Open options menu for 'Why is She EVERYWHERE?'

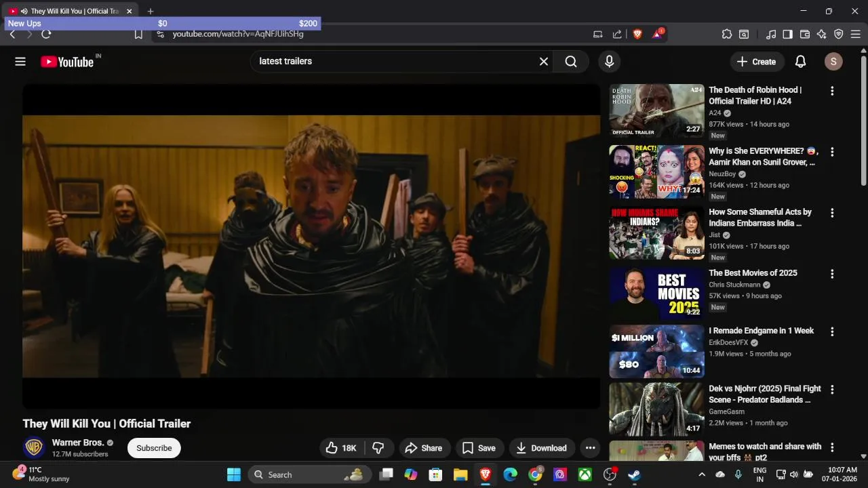coord(832,152)
